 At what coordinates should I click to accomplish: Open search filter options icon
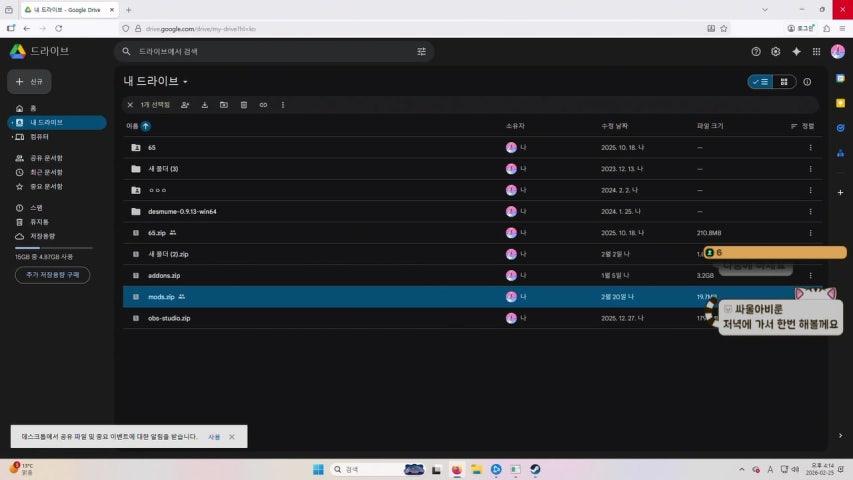click(421, 51)
